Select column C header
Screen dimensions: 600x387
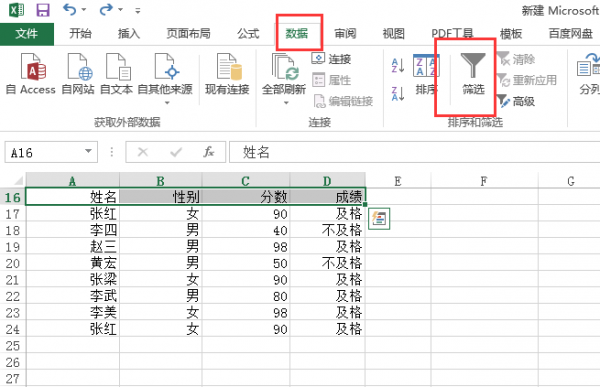tap(246, 181)
